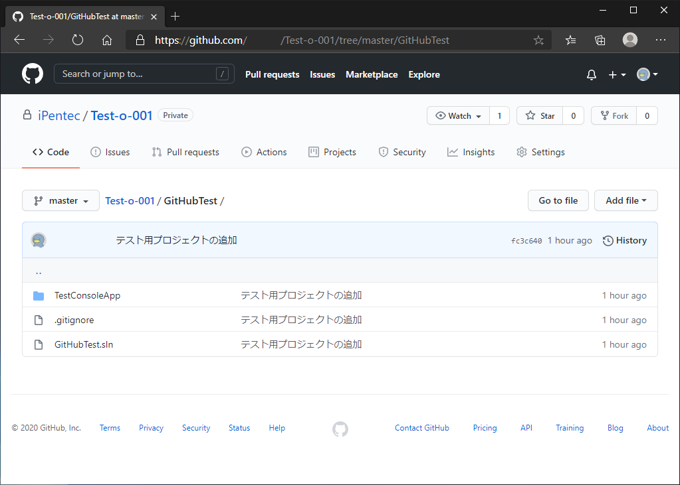Screen dimensions: 680x485
Task: Click the commit author avatar
Action: 39,240
